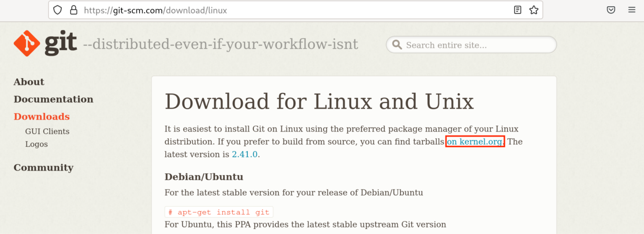Open site security padlock info
Image resolution: width=644 pixels, height=234 pixels.
tap(74, 10)
